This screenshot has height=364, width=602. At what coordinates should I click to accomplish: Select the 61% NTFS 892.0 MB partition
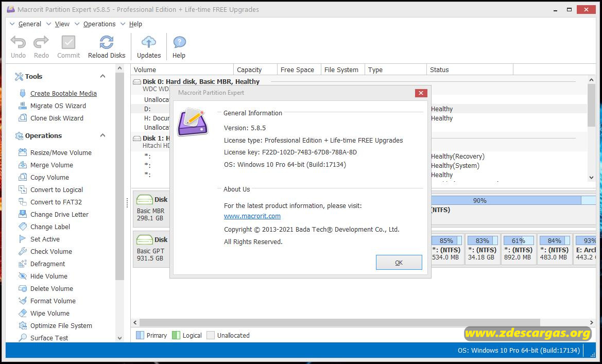518,249
